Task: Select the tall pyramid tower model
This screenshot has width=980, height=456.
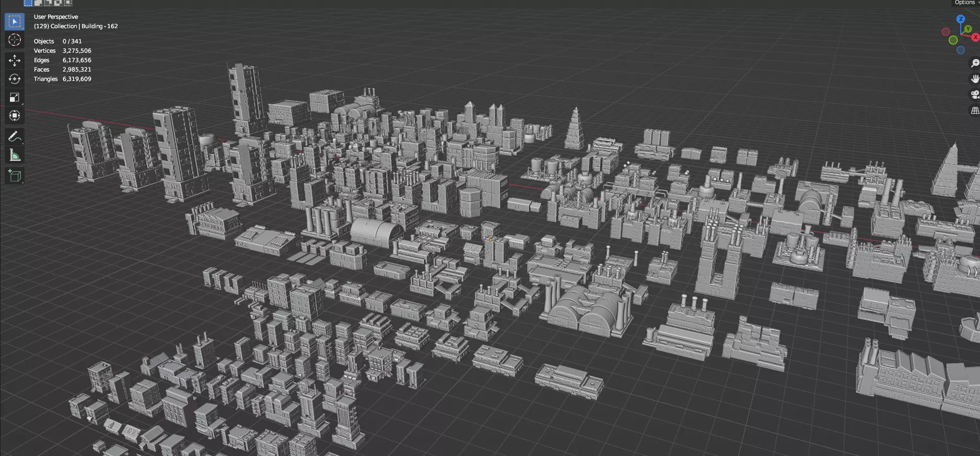Action: pos(575,128)
